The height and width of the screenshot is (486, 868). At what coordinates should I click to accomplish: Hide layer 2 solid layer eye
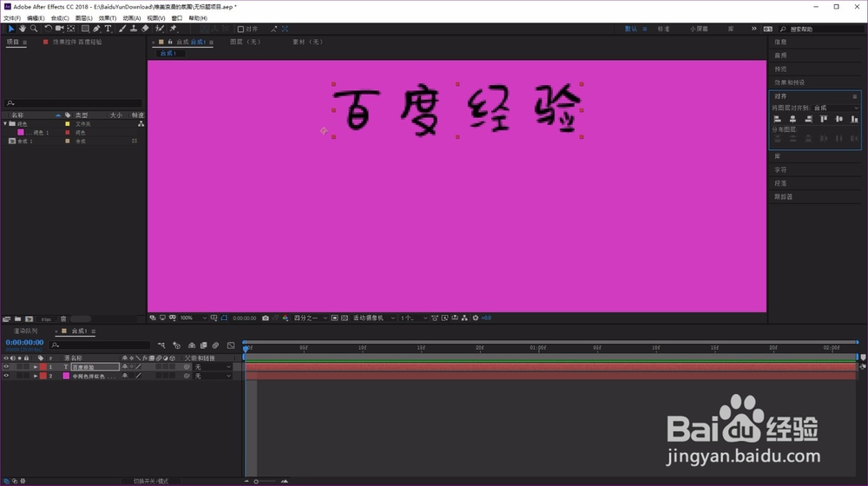click(x=6, y=376)
